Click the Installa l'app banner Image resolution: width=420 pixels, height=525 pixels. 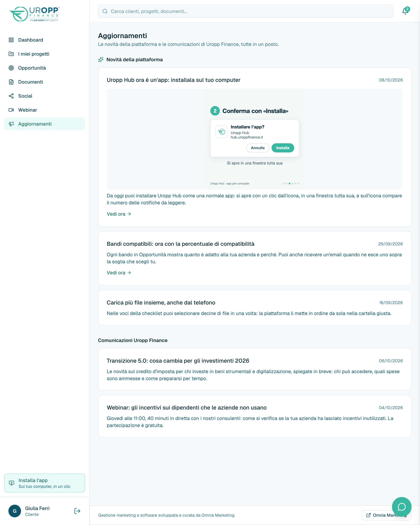point(45,483)
